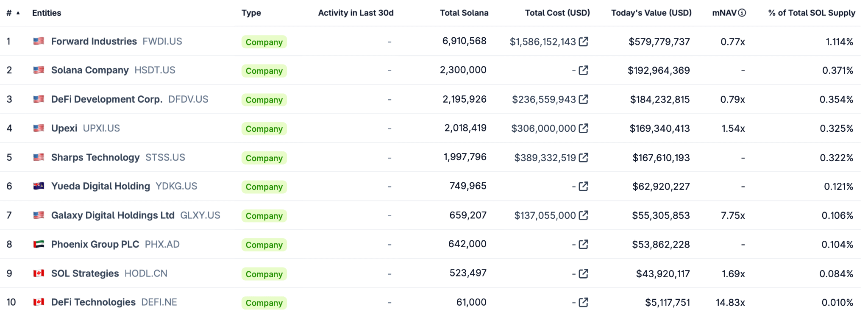Click the Type column header
Viewport: 868px width, 315px height.
pyautogui.click(x=251, y=13)
